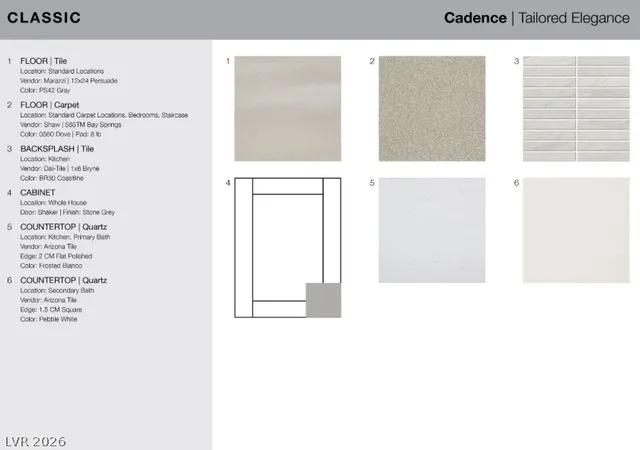Open the Coastline backsplash tile sample
This screenshot has width=640, height=450.
click(576, 109)
